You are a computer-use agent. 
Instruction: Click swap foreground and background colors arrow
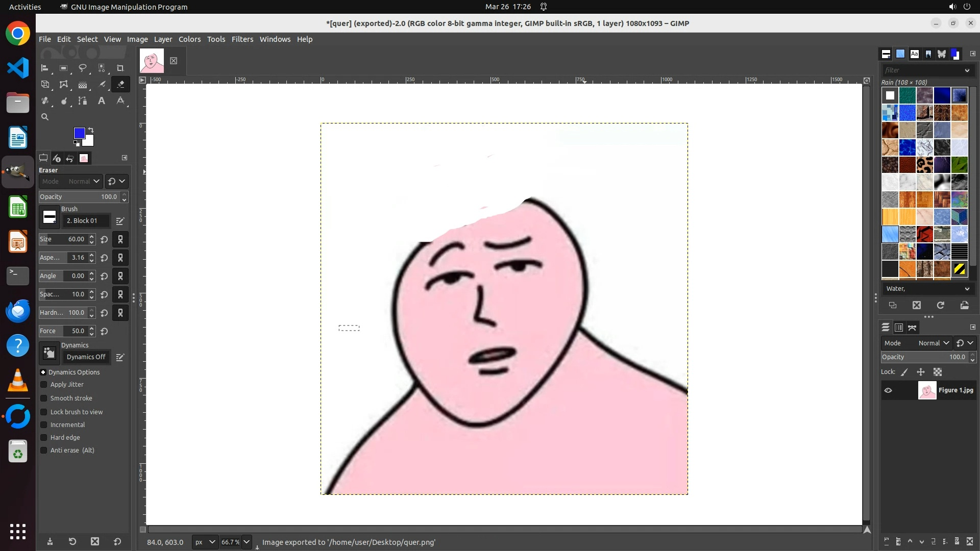(91, 130)
